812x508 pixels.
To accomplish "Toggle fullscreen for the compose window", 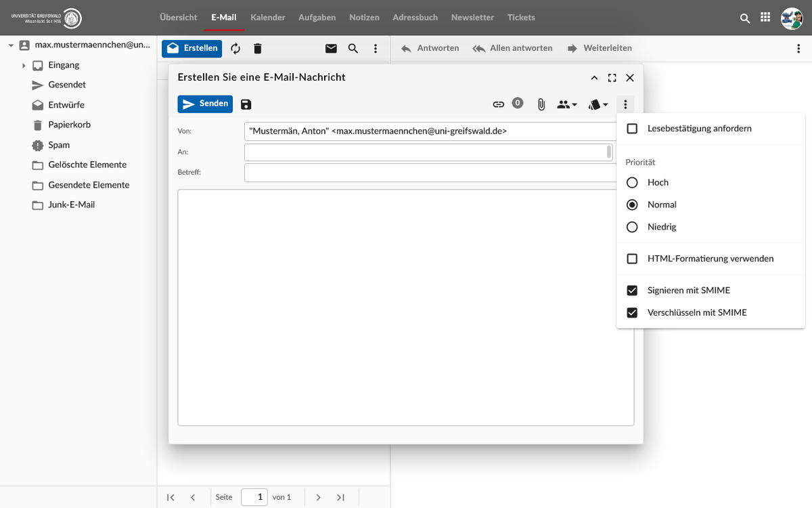I will click(x=612, y=78).
